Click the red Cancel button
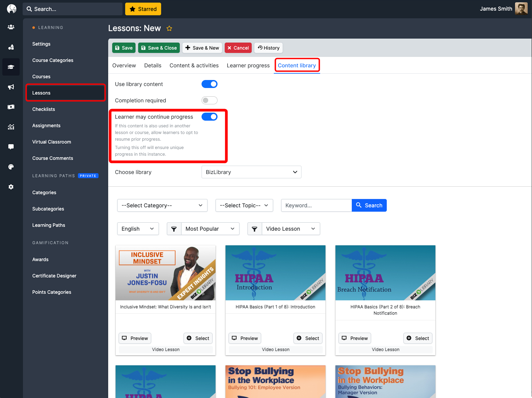The height and width of the screenshot is (398, 532). pos(238,48)
